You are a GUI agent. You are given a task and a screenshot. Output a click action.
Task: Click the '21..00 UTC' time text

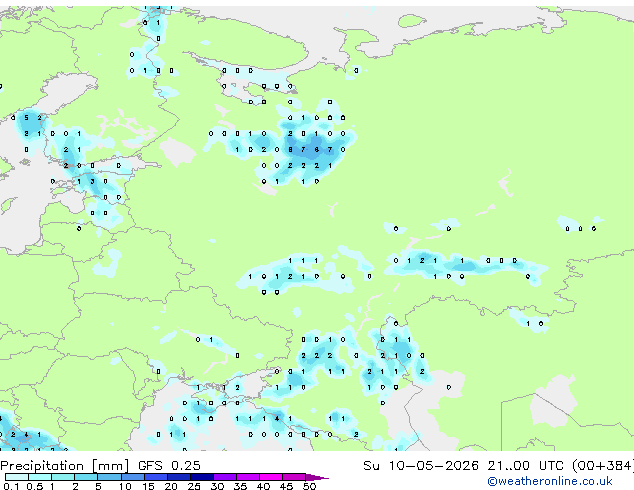click(526, 466)
